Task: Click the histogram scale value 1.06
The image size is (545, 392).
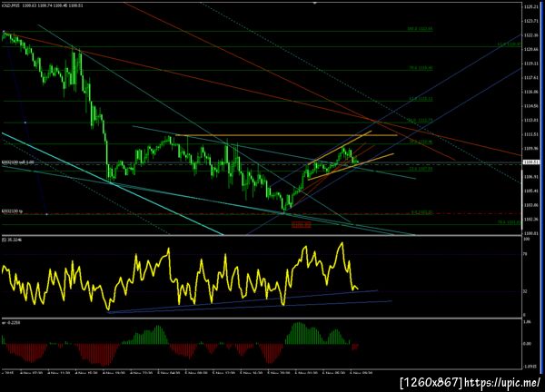Action: tap(527, 322)
